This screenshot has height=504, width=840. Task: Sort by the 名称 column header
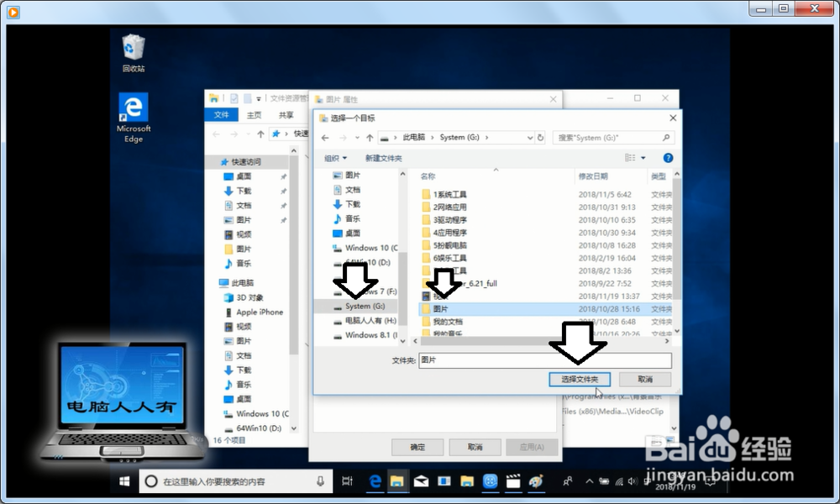428,176
